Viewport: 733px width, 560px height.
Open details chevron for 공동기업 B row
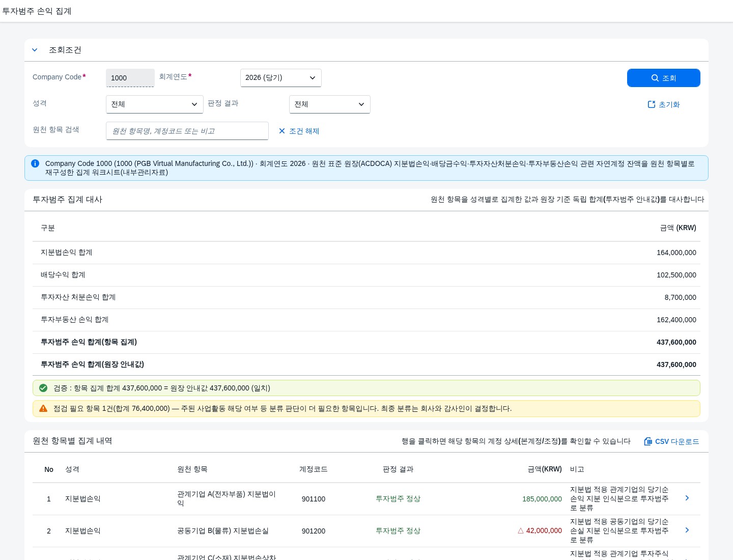[687, 530]
